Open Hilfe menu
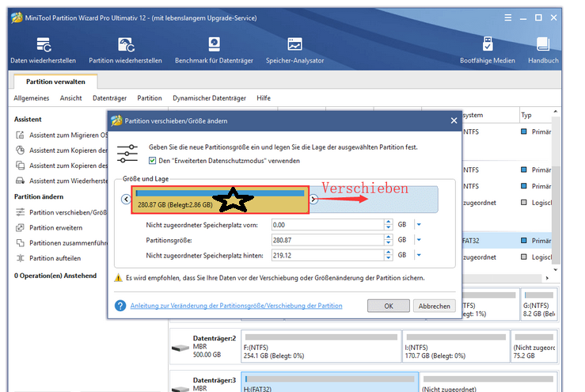 (264, 98)
